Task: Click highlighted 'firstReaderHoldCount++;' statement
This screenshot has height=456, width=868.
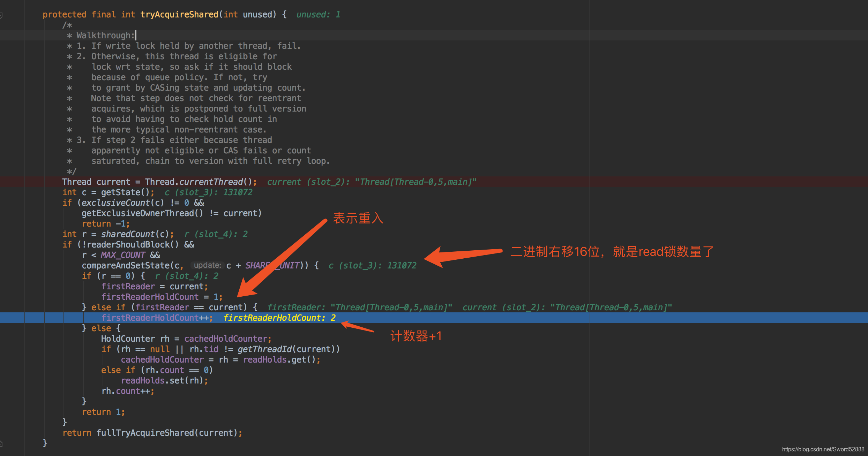Action: (157, 318)
